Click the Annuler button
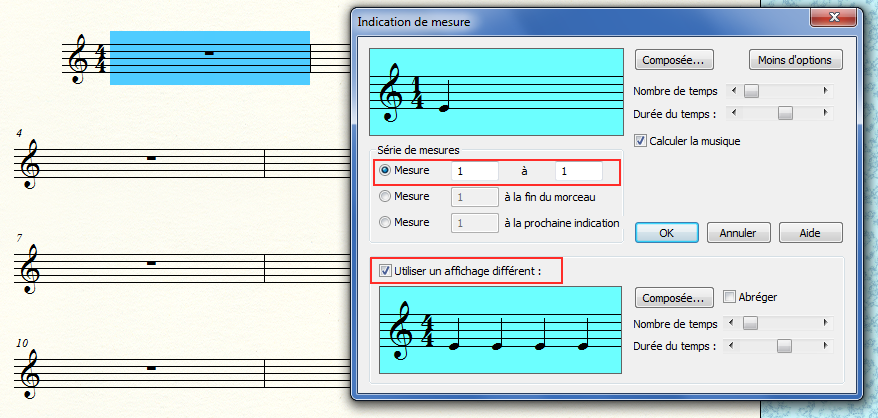 coord(738,232)
